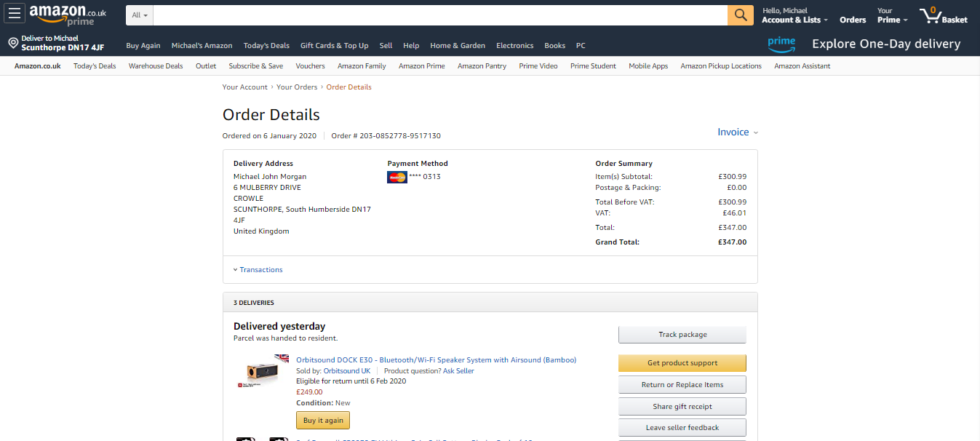Click Leave seller feedback

point(682,428)
